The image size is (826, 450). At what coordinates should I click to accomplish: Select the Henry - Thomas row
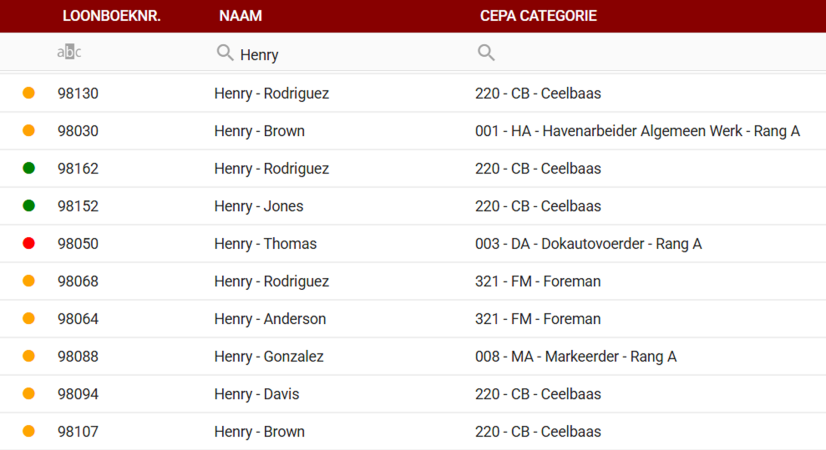tap(265, 244)
